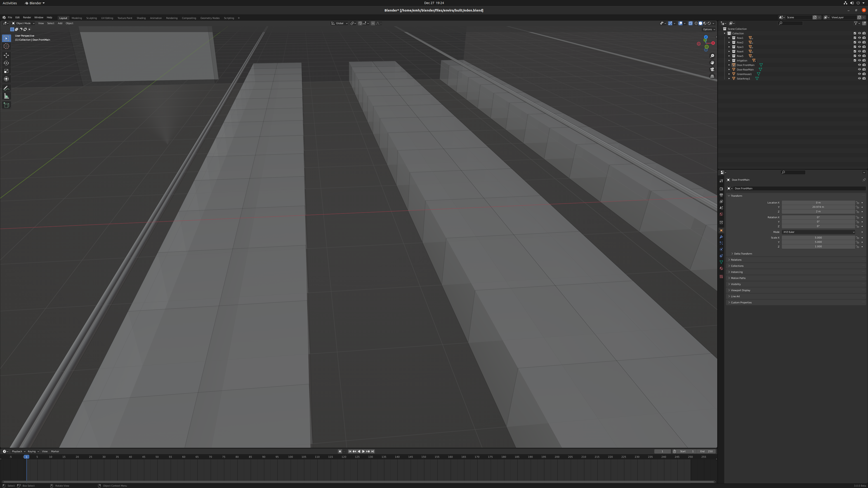Image resolution: width=868 pixels, height=488 pixels.
Task: Collapse the Transform panel
Action: 736,196
